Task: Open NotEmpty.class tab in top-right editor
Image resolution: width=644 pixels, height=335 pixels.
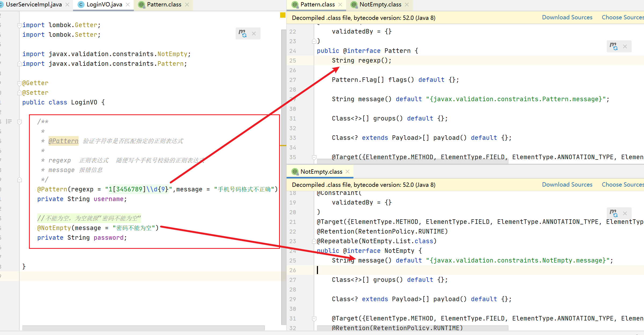Action: (x=380, y=5)
